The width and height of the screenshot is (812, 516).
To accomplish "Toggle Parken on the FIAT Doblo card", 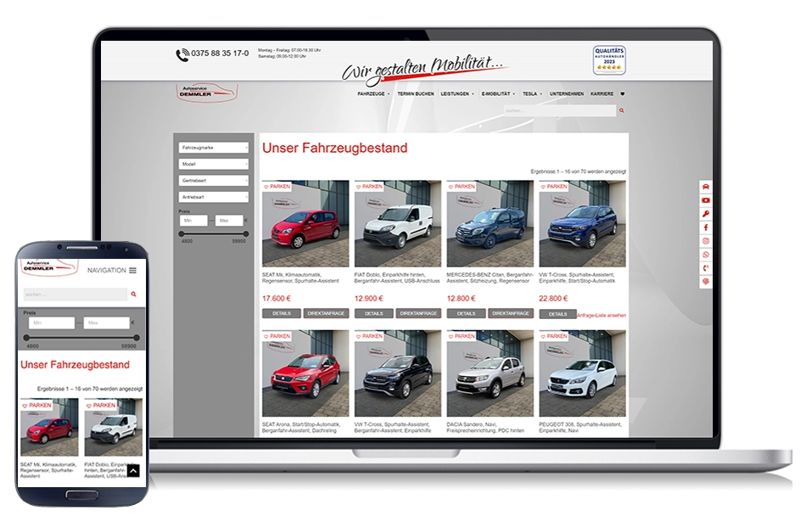I will 369,186.
